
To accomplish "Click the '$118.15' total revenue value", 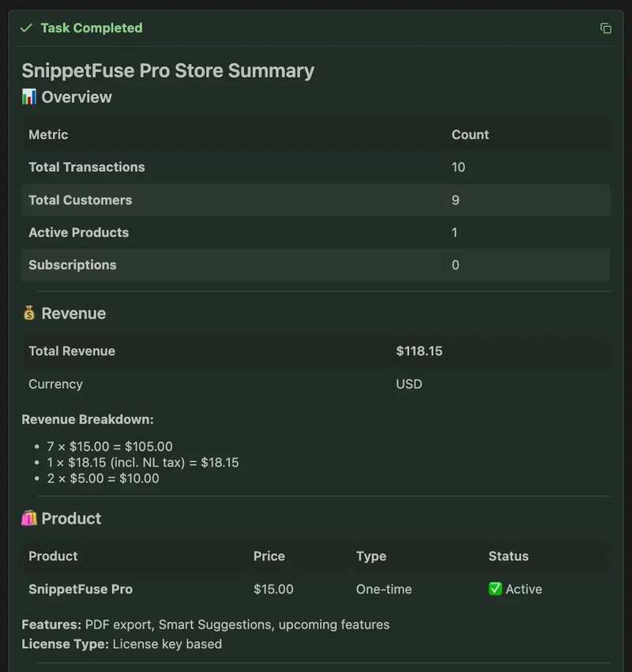I will point(419,351).
